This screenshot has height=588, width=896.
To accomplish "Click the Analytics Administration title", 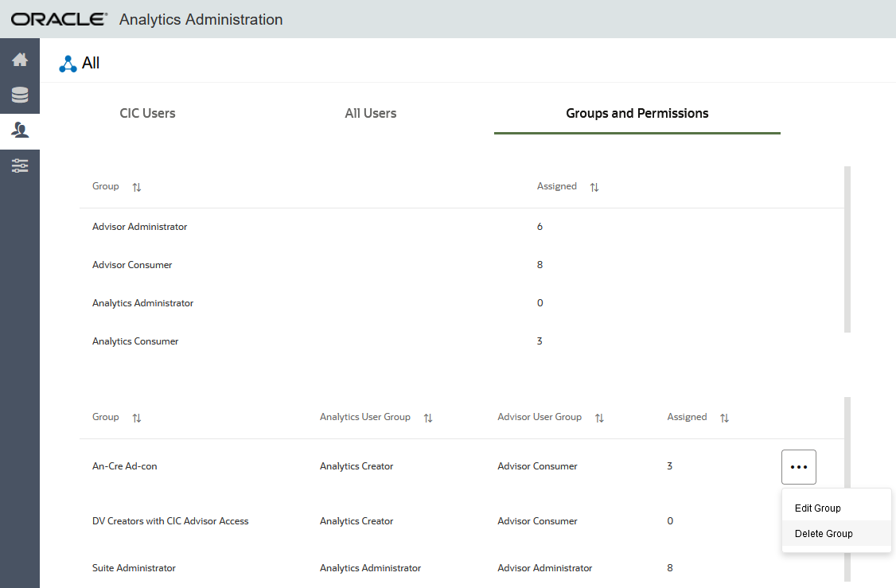I will point(201,19).
